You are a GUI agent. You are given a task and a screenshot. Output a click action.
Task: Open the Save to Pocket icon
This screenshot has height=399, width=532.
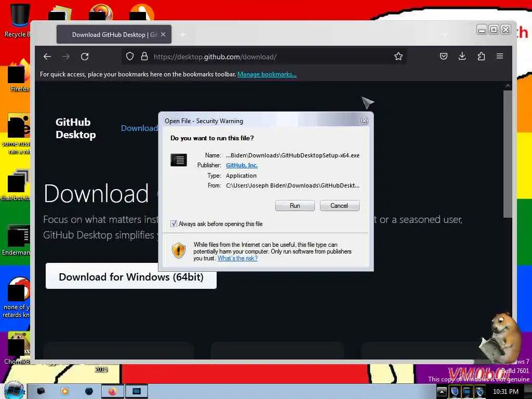click(x=444, y=56)
